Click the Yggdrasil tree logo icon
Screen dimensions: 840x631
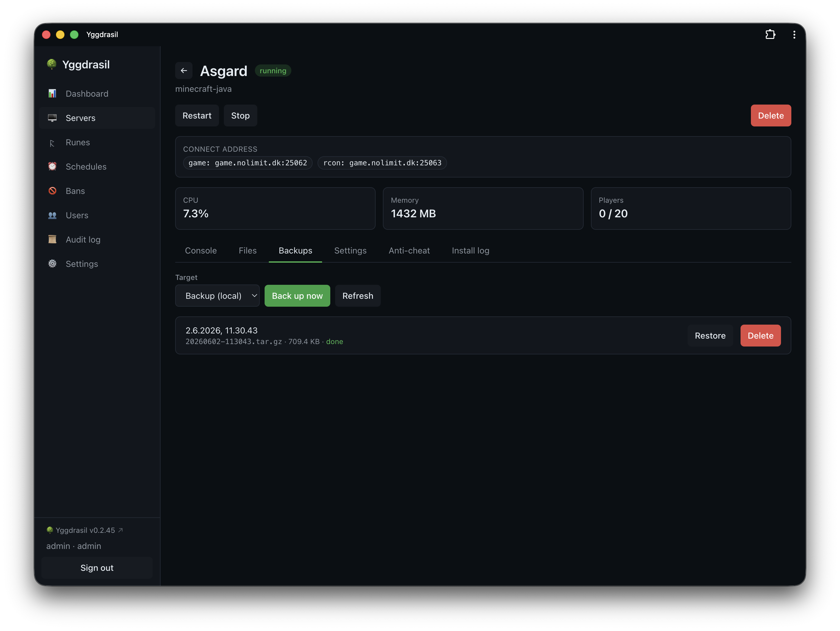pyautogui.click(x=52, y=64)
